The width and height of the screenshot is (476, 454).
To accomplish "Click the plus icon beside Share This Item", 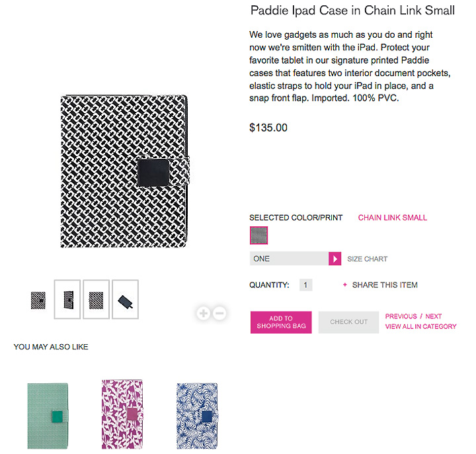I will (x=344, y=285).
